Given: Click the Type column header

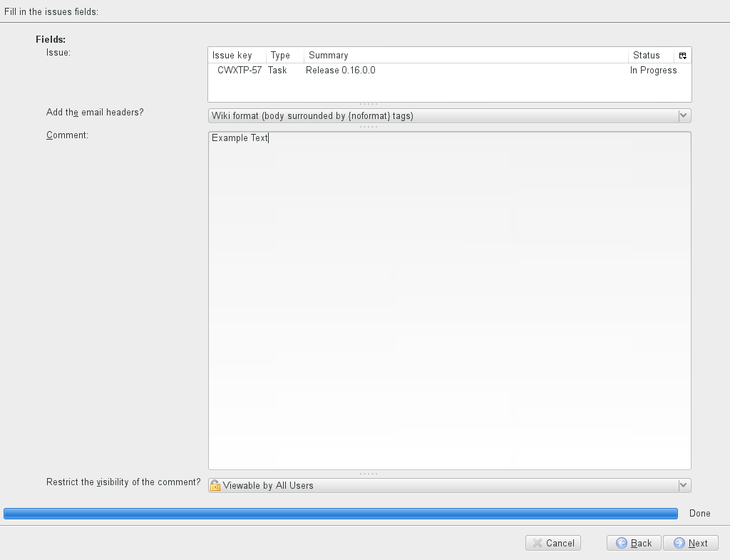Looking at the screenshot, I should click(x=280, y=56).
